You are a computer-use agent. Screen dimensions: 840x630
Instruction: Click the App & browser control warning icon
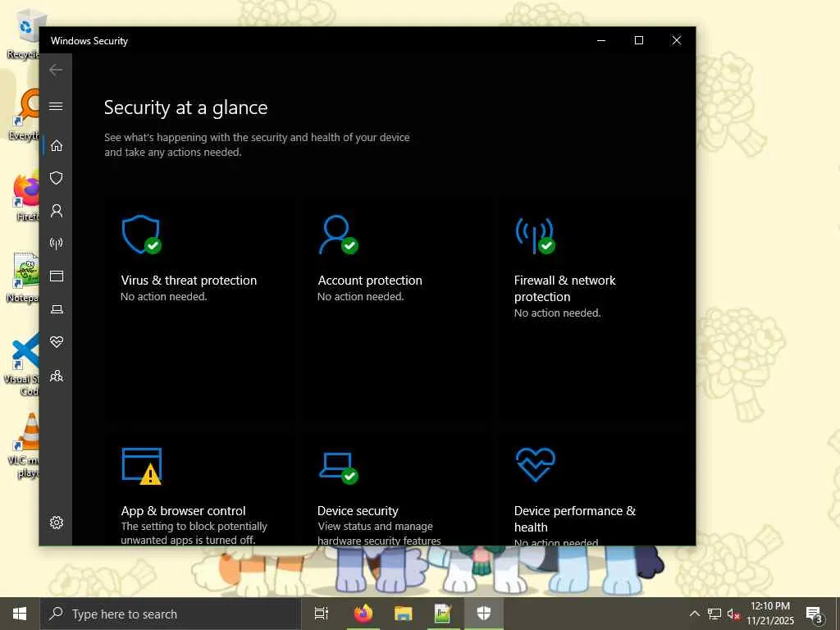point(142,466)
